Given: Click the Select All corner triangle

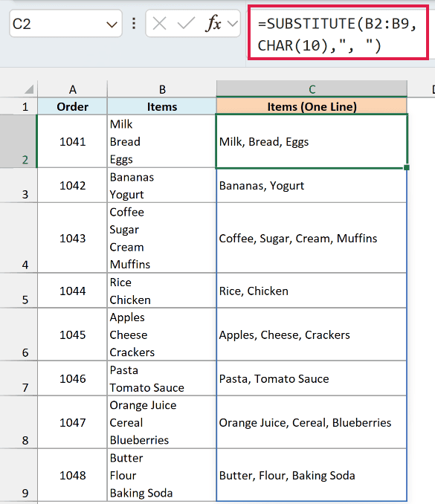Looking at the screenshot, I should [29, 89].
